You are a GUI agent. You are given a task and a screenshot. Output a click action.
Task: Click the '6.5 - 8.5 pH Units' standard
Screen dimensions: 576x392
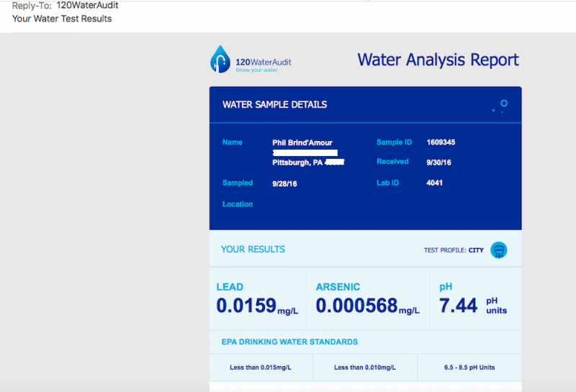coord(469,368)
